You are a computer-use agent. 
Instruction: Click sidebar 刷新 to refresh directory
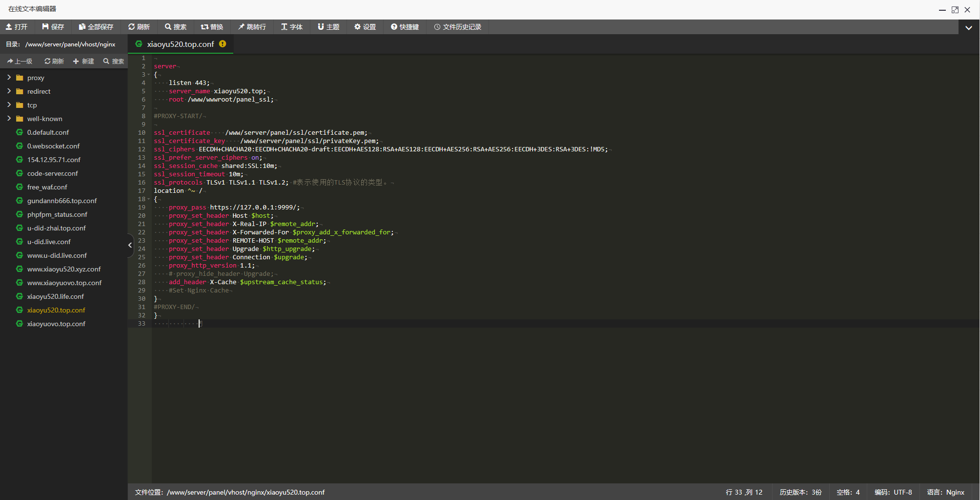coord(54,61)
